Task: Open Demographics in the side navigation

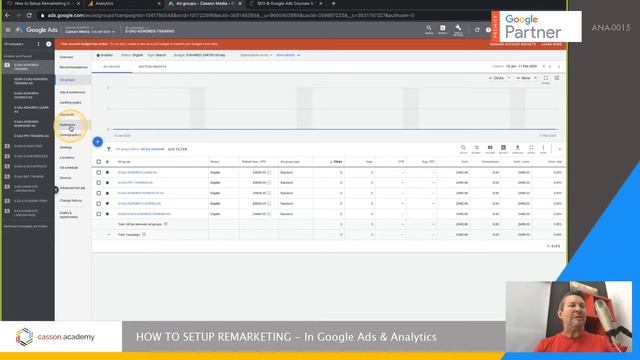Action: point(70,135)
